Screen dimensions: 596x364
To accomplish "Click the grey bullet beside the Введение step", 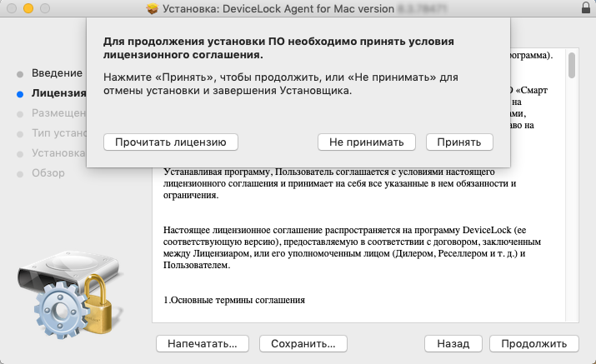I will (x=19, y=73).
